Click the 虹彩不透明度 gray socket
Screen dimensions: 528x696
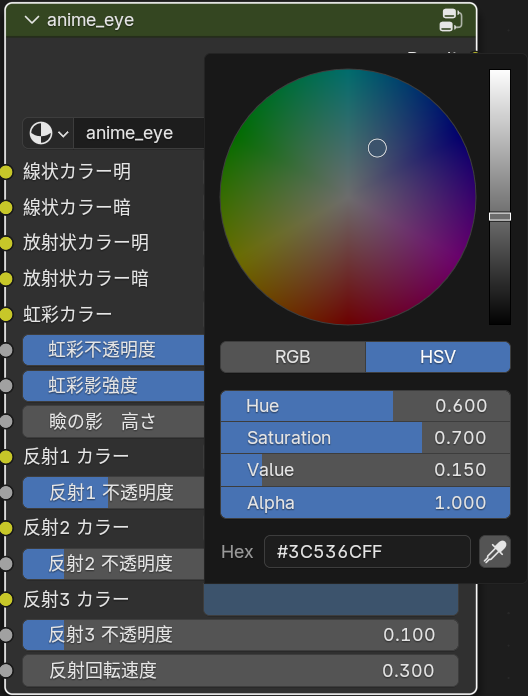pyautogui.click(x=5, y=350)
